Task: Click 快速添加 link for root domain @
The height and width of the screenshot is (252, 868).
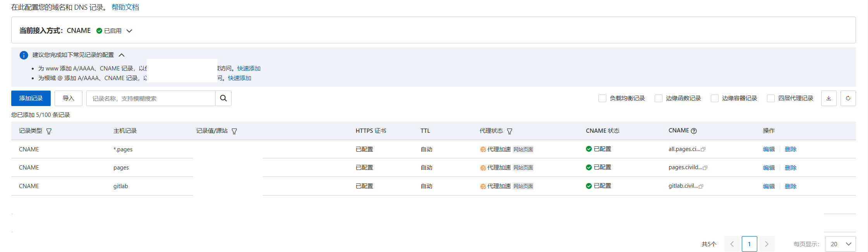Action: point(240,78)
